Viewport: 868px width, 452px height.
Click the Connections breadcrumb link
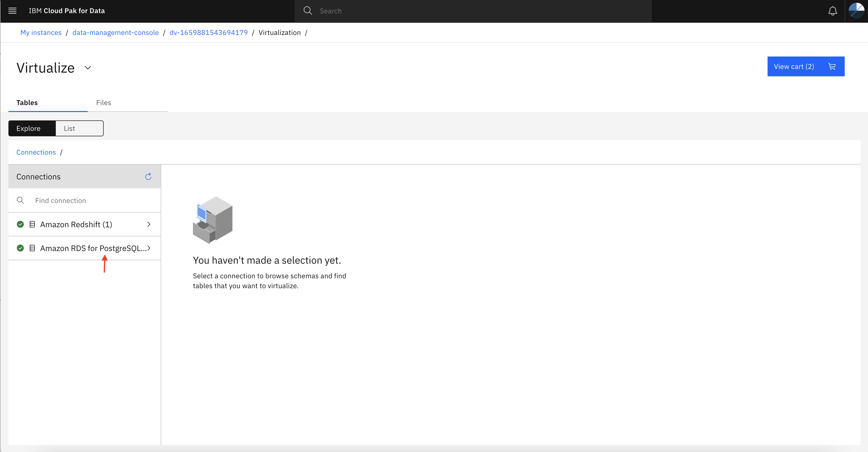(36, 152)
